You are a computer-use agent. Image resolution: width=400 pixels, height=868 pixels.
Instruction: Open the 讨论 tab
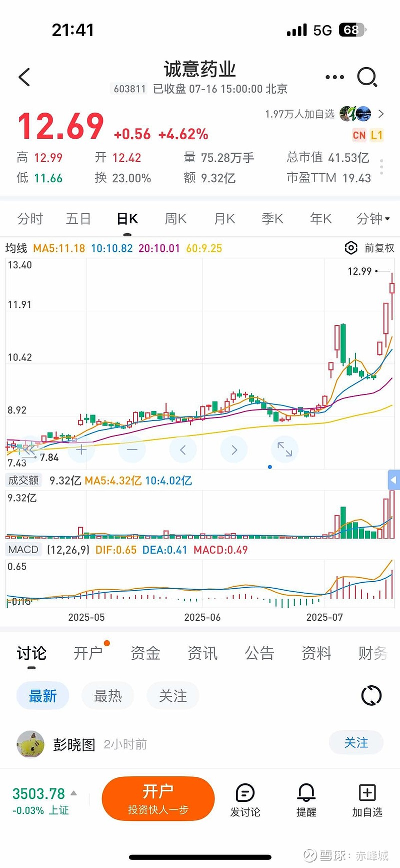31,653
